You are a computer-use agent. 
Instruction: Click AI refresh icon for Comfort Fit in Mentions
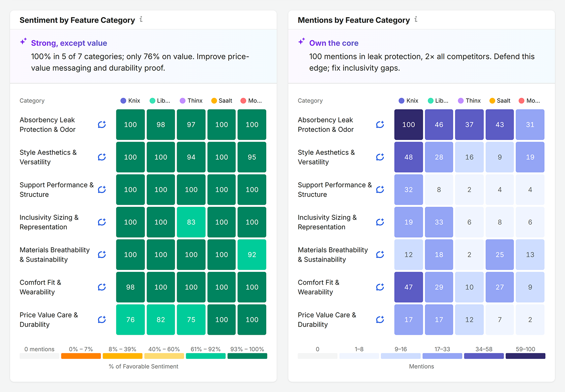click(x=380, y=287)
